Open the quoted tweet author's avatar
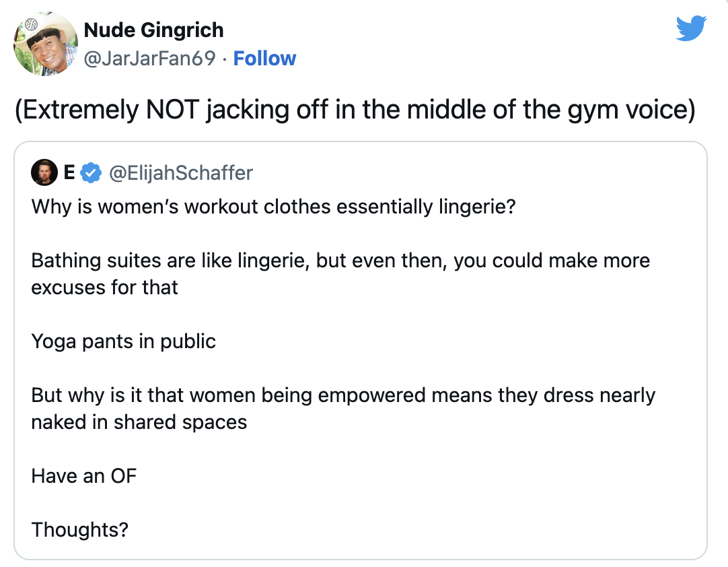Screen dimensions: 728x567 [x=44, y=172]
